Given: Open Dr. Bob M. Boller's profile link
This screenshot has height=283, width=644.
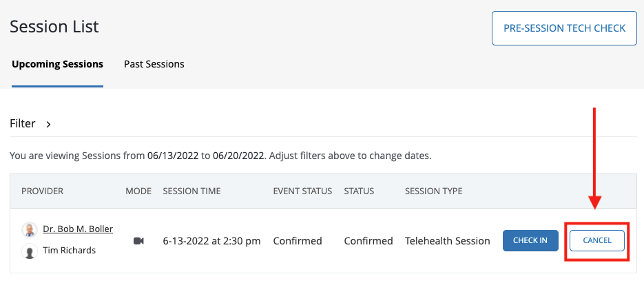Looking at the screenshot, I should click(x=78, y=229).
